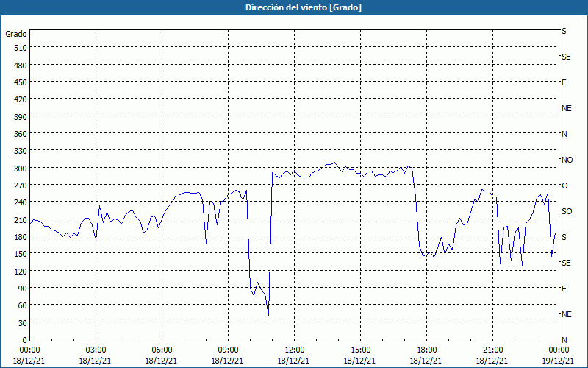Select the 390 value on the degree axis
Viewport: 588px width, 368px height.
click(21, 117)
